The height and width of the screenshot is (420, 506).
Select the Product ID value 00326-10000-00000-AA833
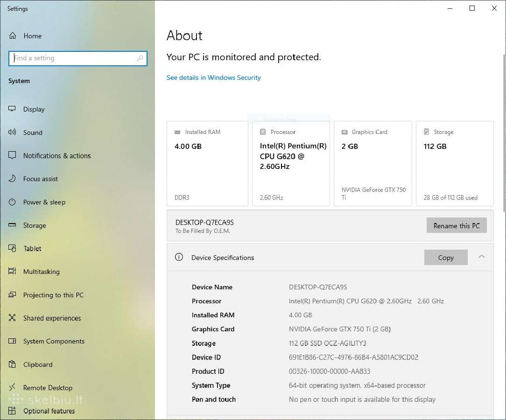coord(330,371)
